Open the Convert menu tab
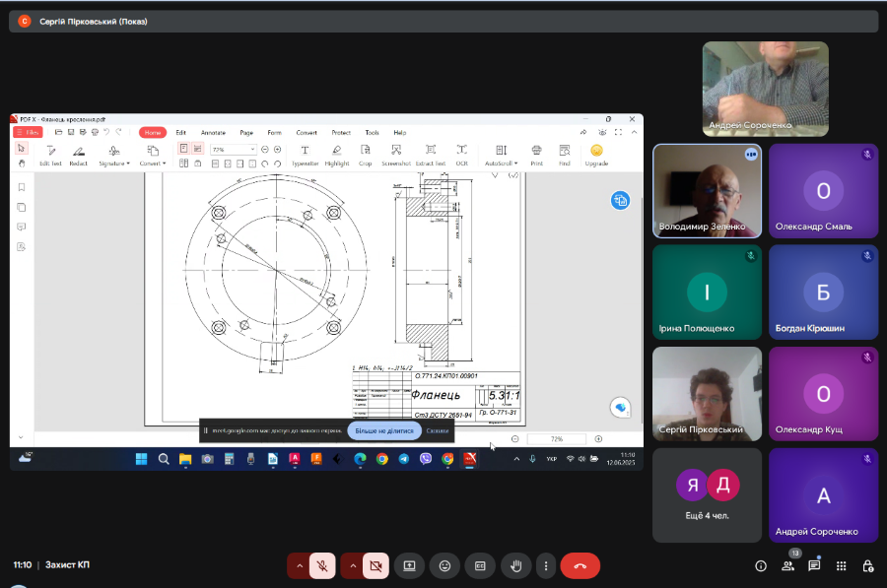This screenshot has width=887, height=588. (x=307, y=132)
